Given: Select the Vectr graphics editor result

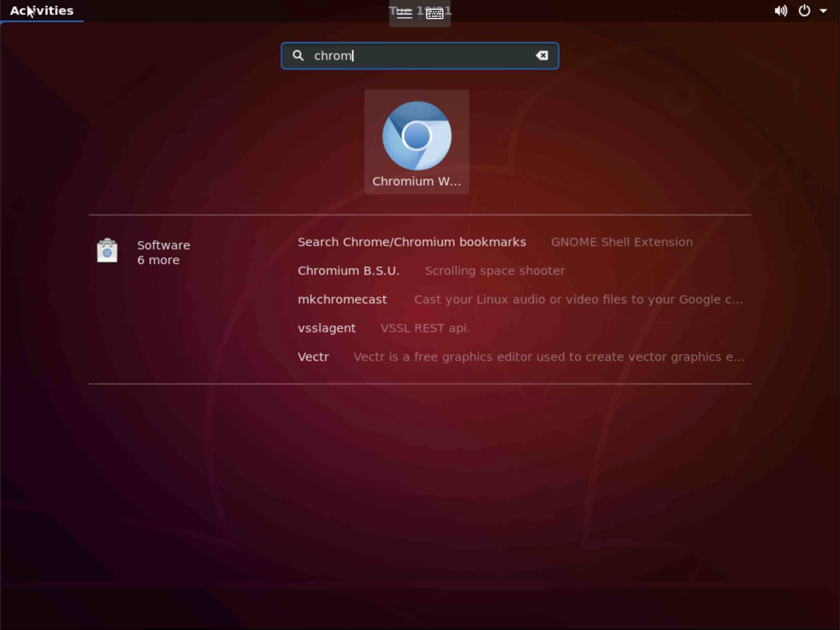Looking at the screenshot, I should (x=313, y=357).
